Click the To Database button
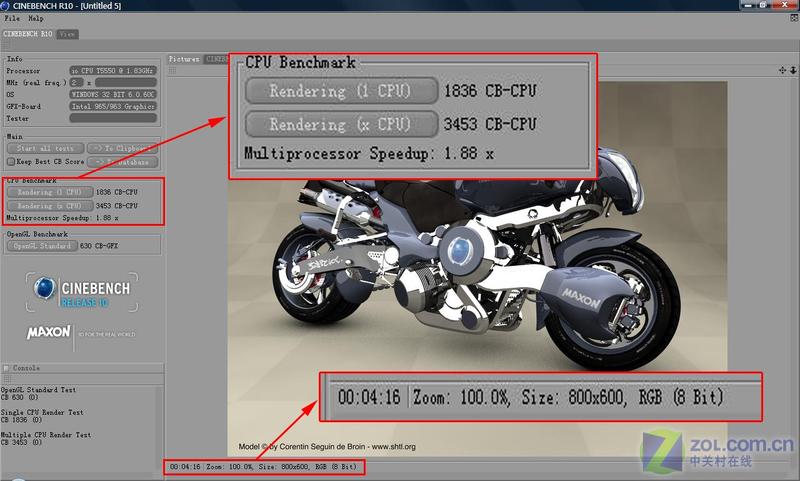Image resolution: width=800 pixels, height=481 pixels. 122,162
